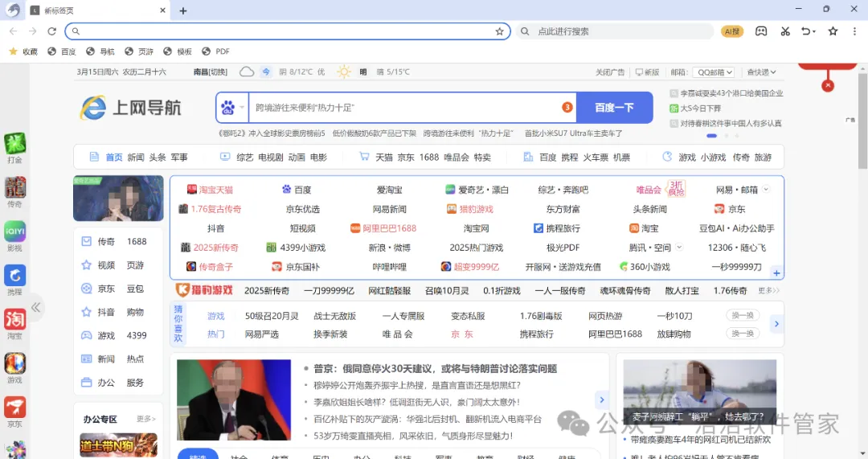Click the page vertical scrollbar

tap(862, 121)
